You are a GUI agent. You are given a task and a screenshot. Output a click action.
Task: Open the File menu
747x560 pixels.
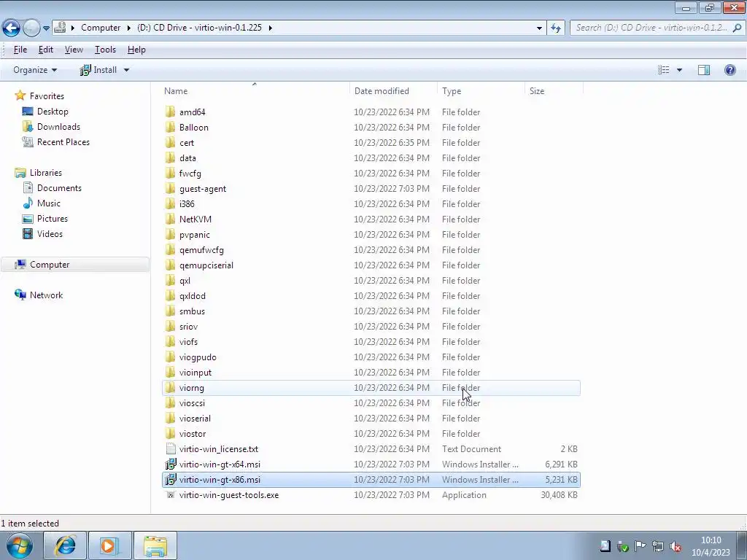(x=20, y=50)
